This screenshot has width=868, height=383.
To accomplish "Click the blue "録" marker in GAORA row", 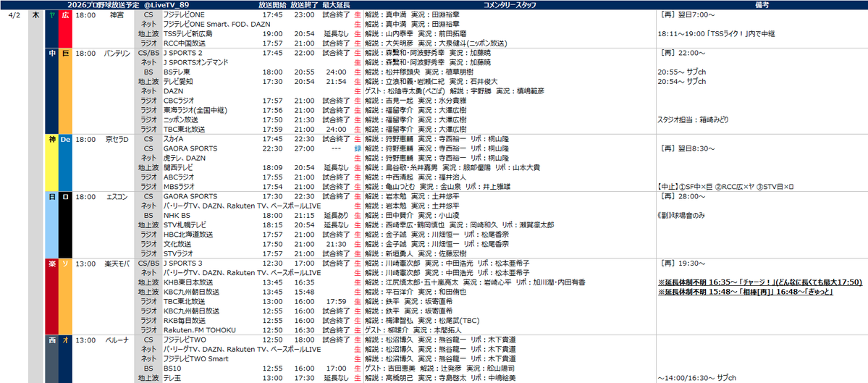I will tap(358, 148).
